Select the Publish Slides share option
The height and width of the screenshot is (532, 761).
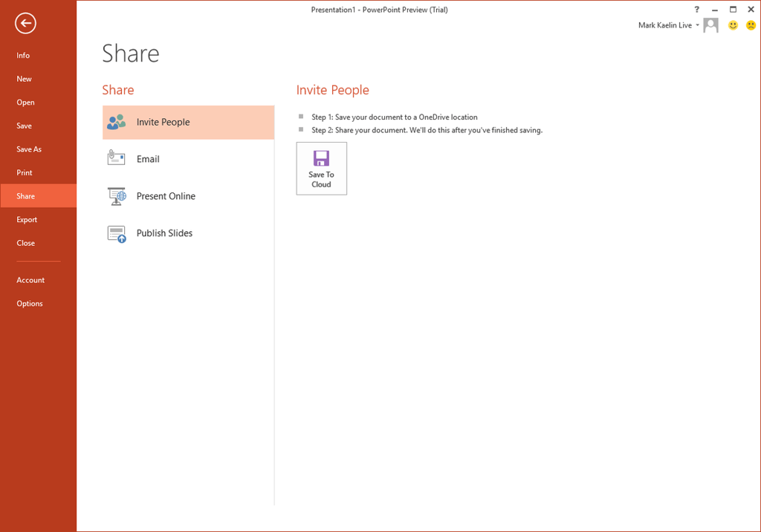188,233
